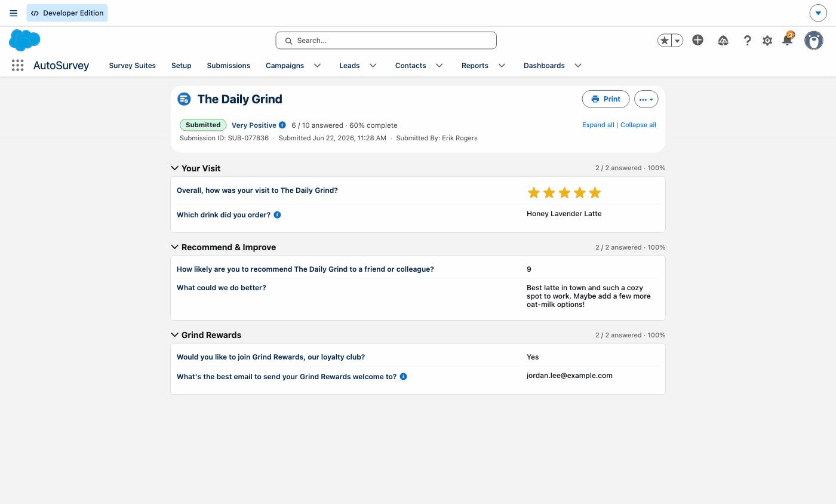Open the Leads tab
The width and height of the screenshot is (836, 504).
[349, 66]
